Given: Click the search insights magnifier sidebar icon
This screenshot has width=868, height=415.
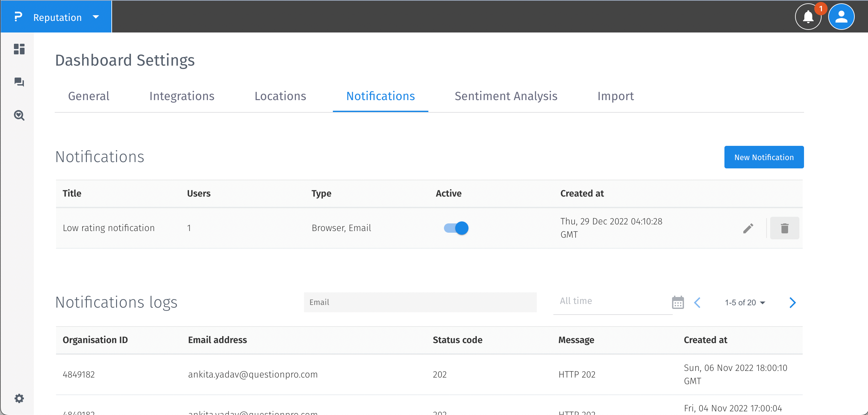Looking at the screenshot, I should point(19,116).
